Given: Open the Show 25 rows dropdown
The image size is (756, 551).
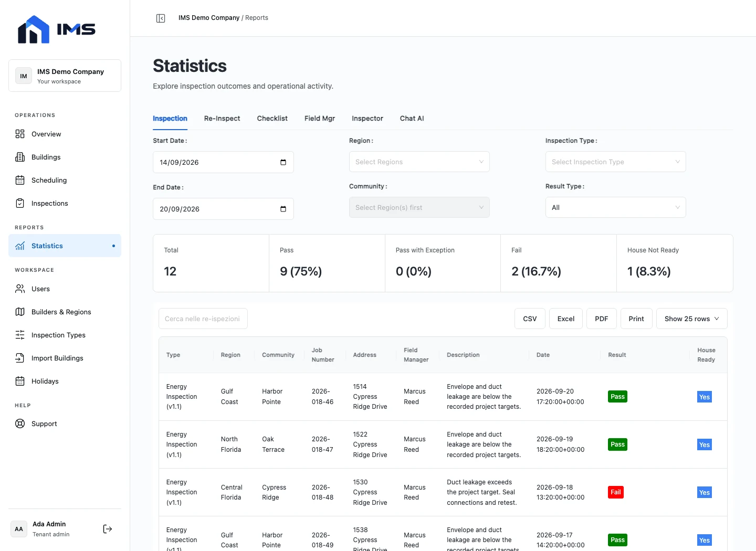Looking at the screenshot, I should tap(692, 319).
